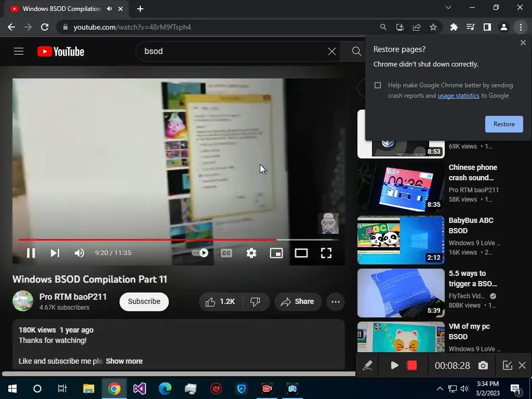Viewport: 532px width, 399px height.
Task: Go to the YouTube home logo
Action: [x=61, y=51]
